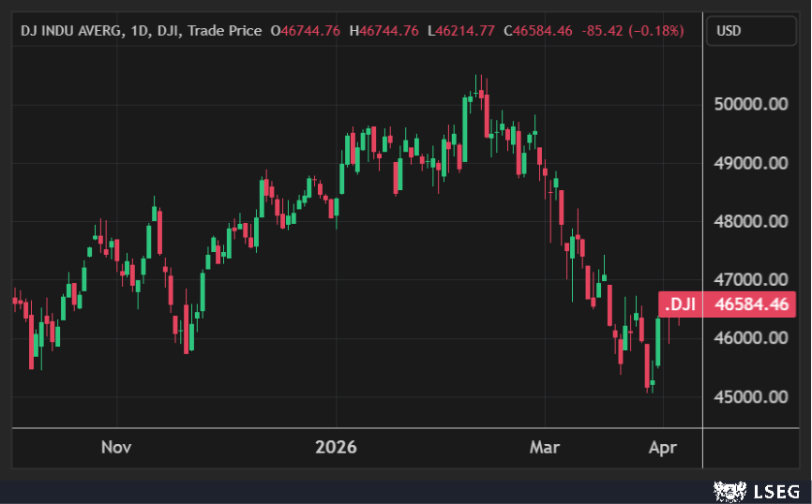Click the Mar label on time axis
The image size is (812, 504).
[544, 447]
